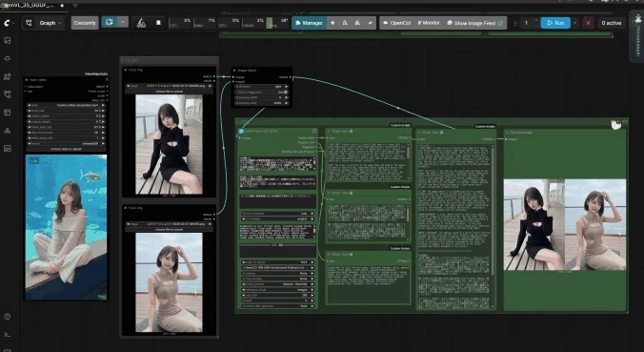Viewport: 644px width, 352px height.
Task: Collapse the upper Face img node
Action: [x=126, y=70]
